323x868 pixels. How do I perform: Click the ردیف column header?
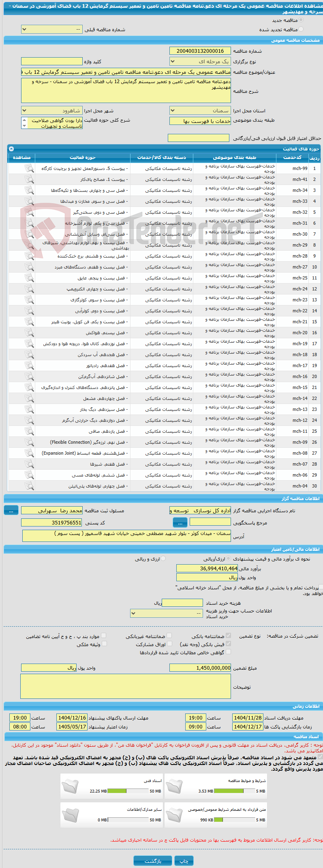[314, 158]
